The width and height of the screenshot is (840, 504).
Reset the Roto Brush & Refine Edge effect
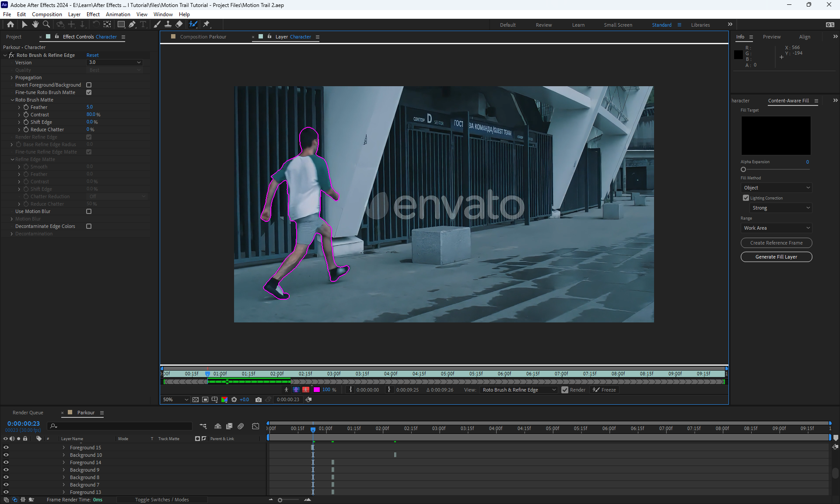[x=92, y=55]
